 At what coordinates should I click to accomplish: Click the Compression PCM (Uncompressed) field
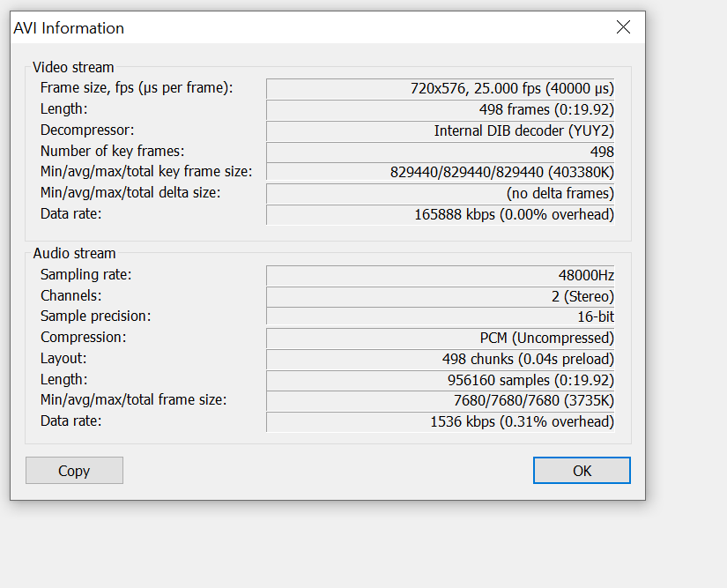coord(441,338)
